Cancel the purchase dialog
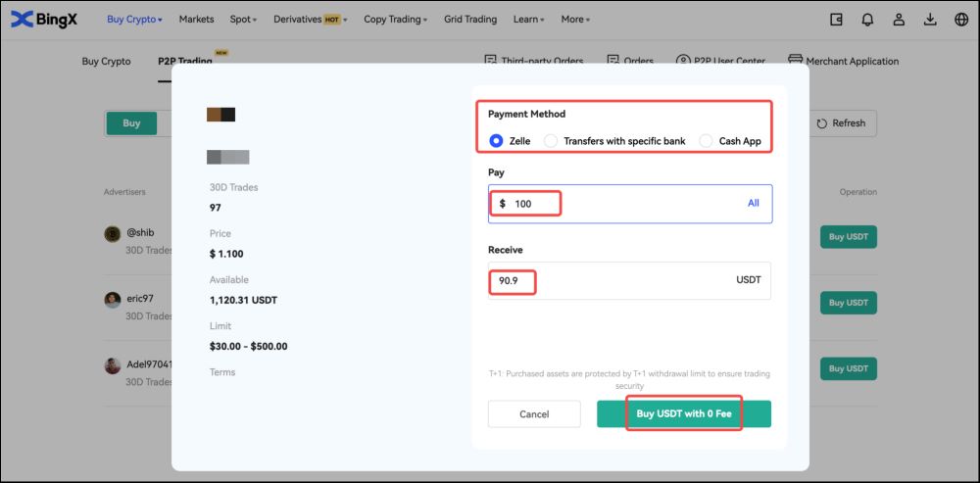Screen dimensions: 980x483 point(534,414)
